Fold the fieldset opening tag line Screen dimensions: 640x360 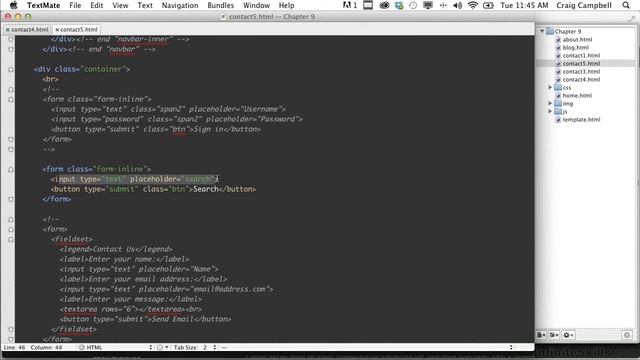[x=11, y=240]
